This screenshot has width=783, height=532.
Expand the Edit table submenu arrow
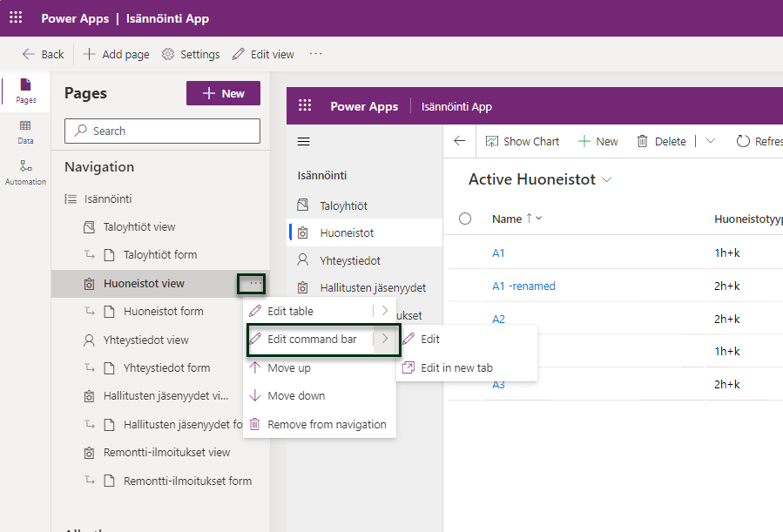coord(384,311)
